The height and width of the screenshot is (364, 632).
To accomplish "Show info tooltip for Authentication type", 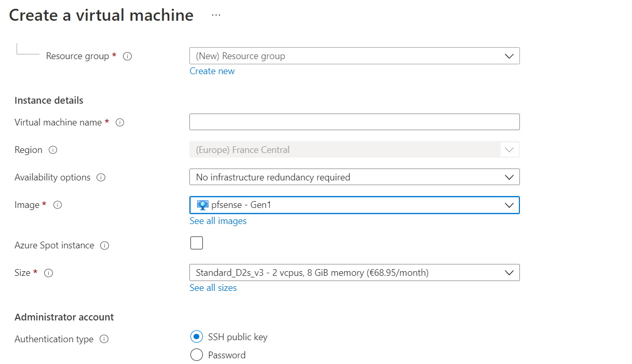I will pyautogui.click(x=104, y=339).
